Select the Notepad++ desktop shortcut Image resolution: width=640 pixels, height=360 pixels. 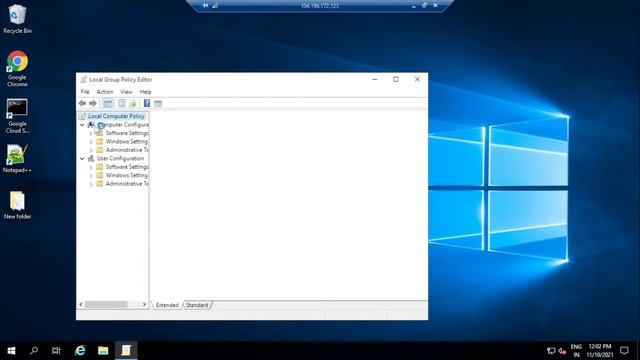17,159
